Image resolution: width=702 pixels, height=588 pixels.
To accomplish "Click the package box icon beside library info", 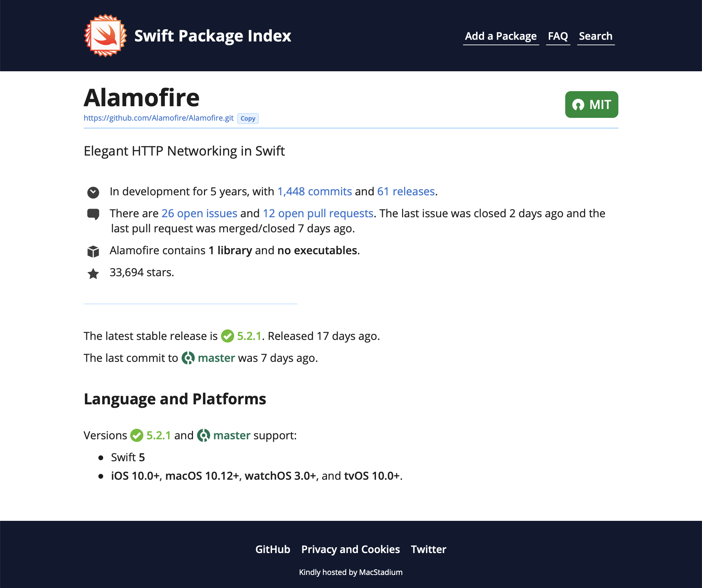I will (x=93, y=251).
